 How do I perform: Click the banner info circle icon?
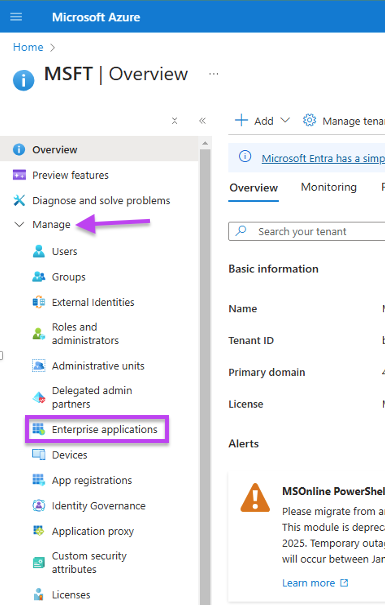point(245,156)
